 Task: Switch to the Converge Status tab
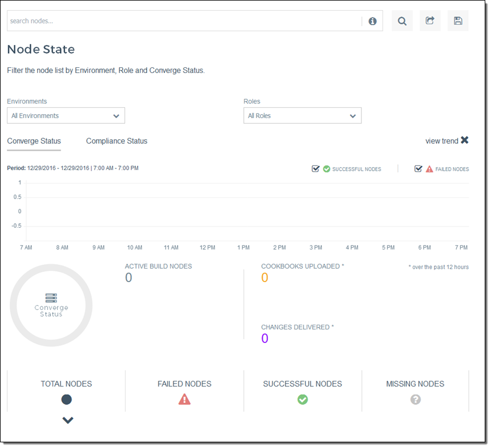click(34, 141)
